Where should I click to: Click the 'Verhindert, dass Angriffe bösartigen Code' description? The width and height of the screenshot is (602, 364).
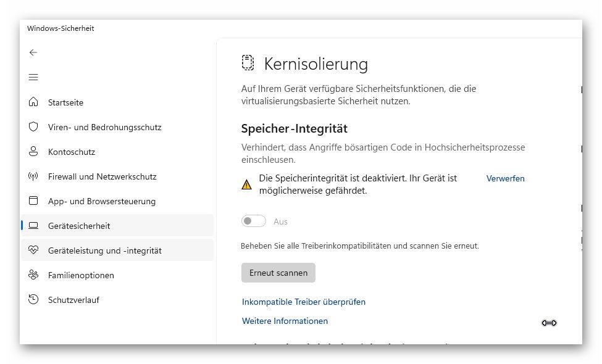(383, 154)
